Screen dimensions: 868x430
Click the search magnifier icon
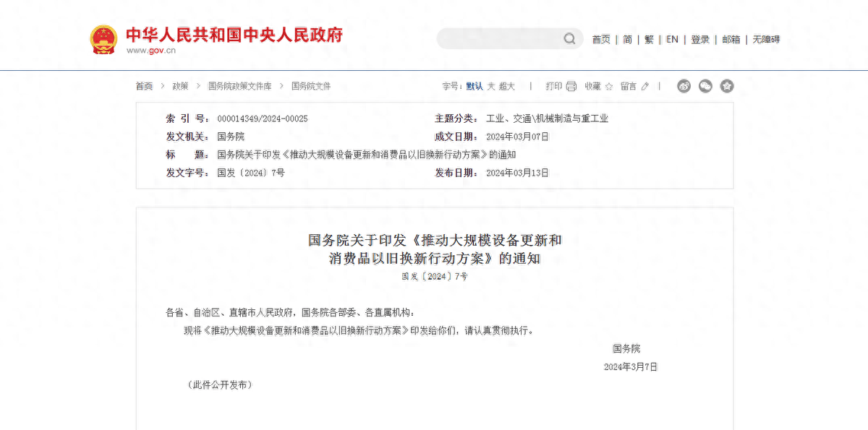[x=570, y=39]
